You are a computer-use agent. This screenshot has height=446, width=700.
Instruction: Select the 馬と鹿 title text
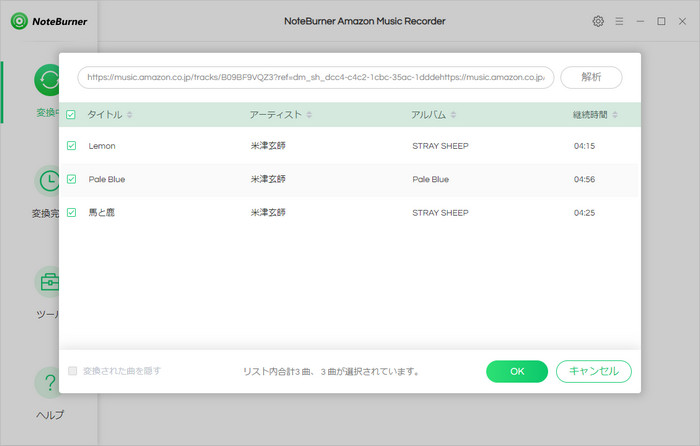101,213
